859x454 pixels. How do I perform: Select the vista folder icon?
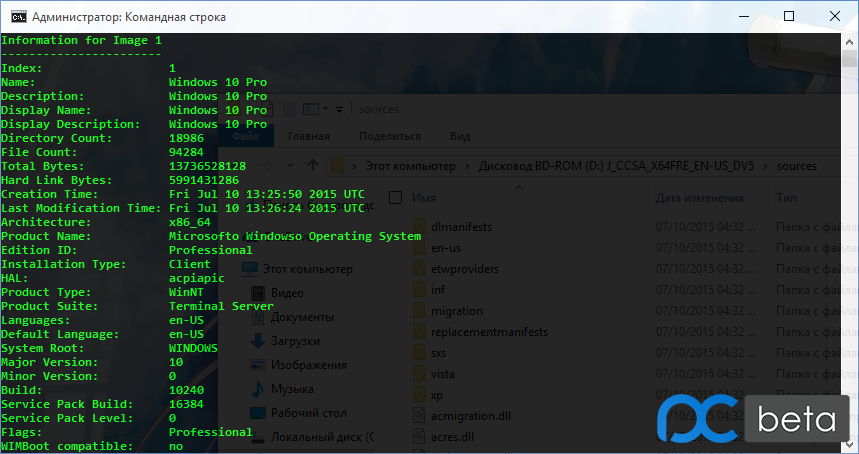pyautogui.click(x=420, y=374)
